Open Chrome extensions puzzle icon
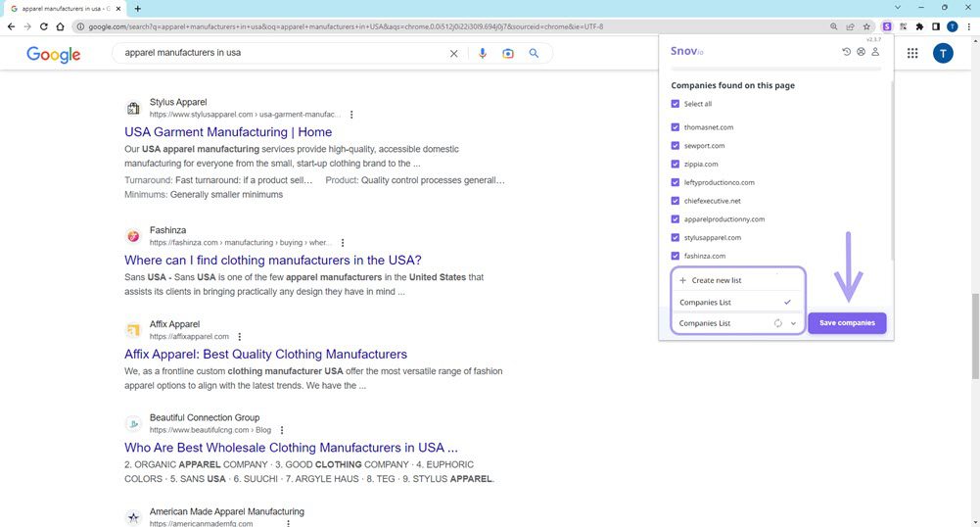Viewport: 980px width, 527px height. (919, 26)
